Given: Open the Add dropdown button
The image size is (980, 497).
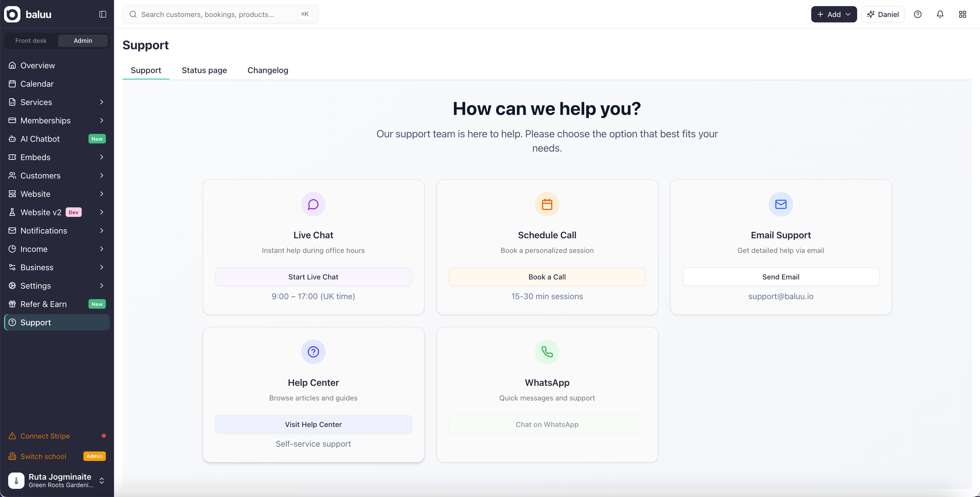Looking at the screenshot, I should click(834, 14).
